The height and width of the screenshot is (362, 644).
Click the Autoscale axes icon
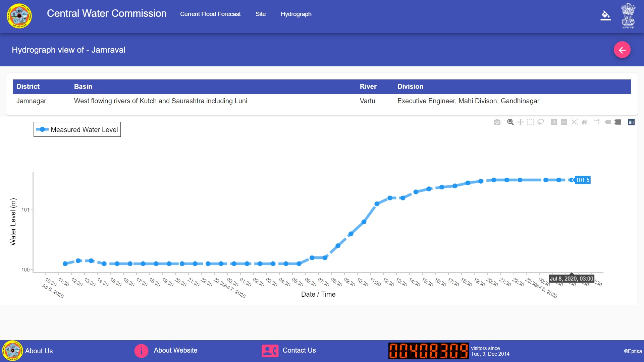click(574, 122)
